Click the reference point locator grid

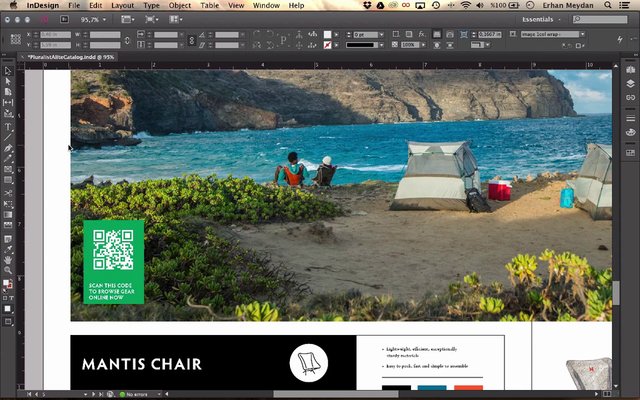point(16,39)
